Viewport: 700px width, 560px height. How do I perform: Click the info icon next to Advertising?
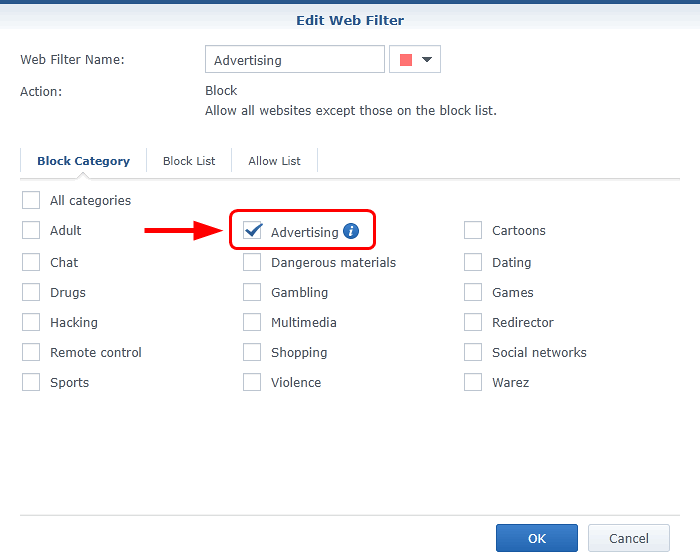(350, 231)
